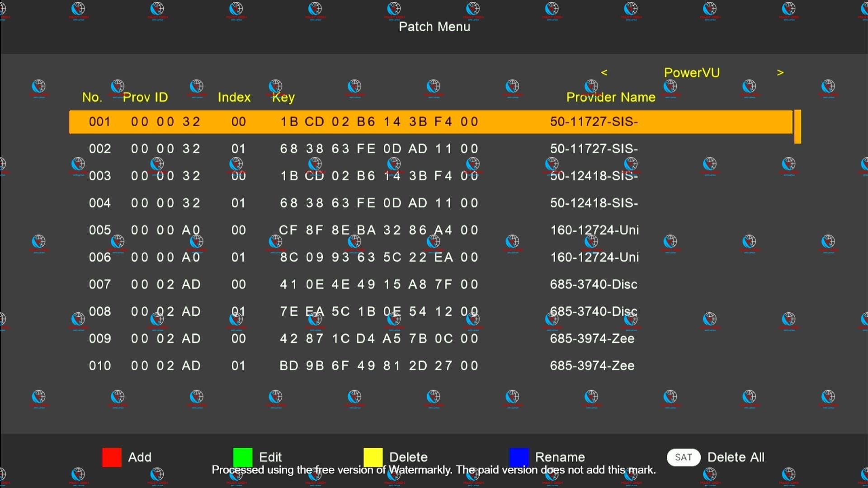Click the right arrow after PowerVU
868x488 pixels.
780,73
